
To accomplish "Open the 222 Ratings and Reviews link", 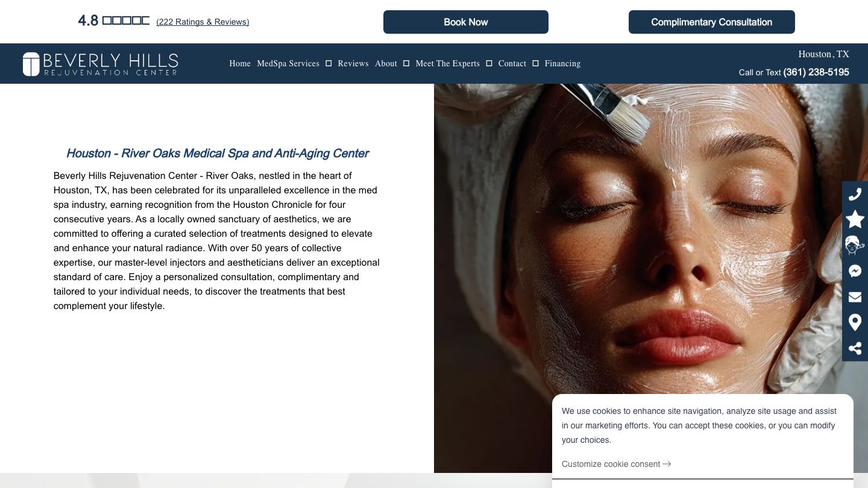I will pyautogui.click(x=203, y=22).
